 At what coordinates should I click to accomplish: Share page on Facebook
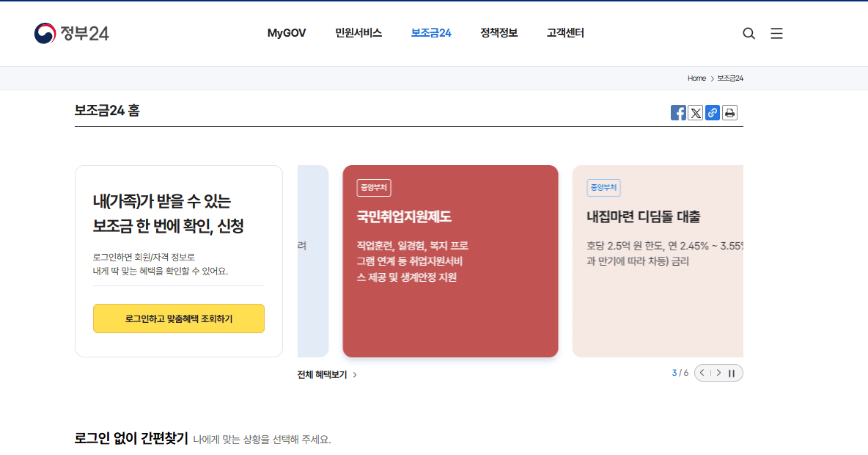click(x=678, y=112)
